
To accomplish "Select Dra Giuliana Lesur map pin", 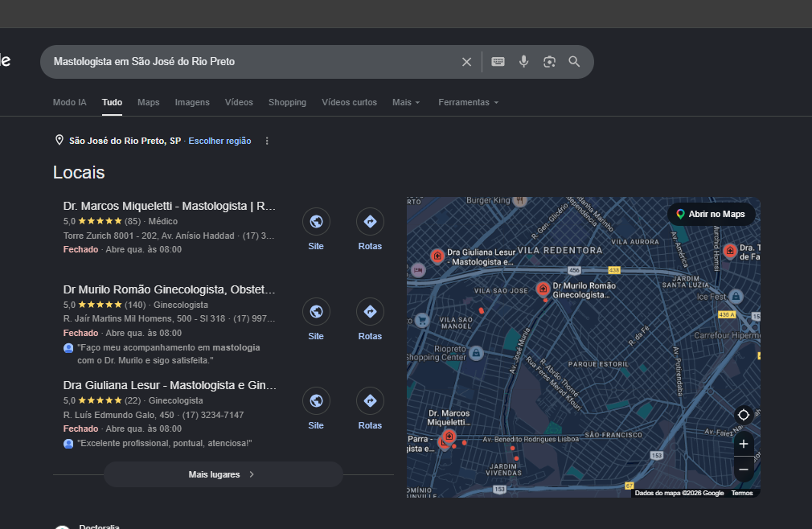I will (x=437, y=256).
